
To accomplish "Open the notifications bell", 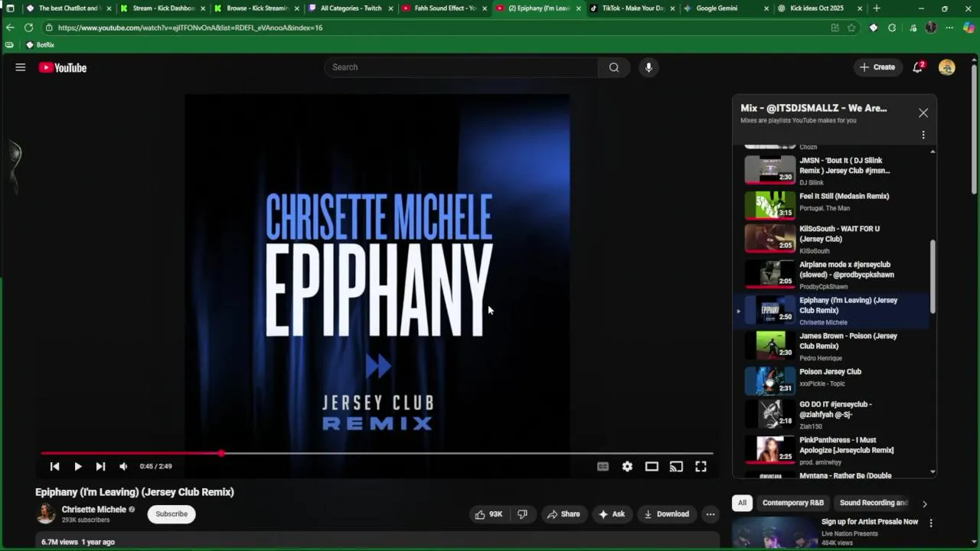I will coord(918,67).
